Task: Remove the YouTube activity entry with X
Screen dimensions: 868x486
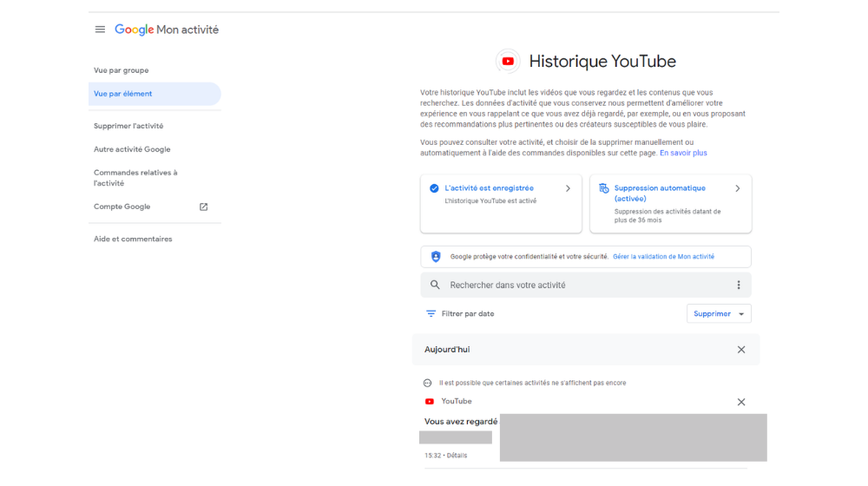Action: (x=741, y=402)
